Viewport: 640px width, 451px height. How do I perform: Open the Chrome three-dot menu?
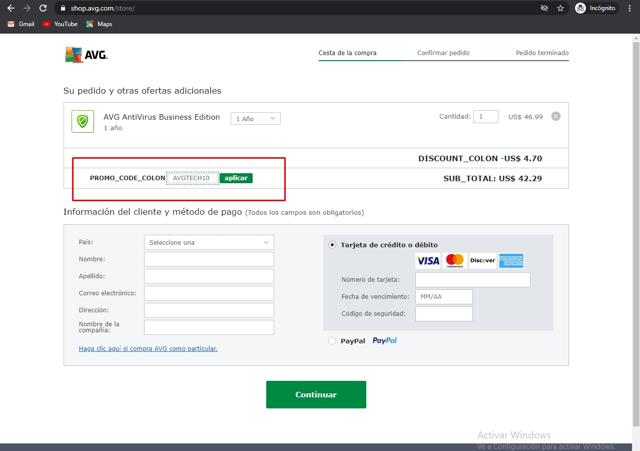[629, 8]
